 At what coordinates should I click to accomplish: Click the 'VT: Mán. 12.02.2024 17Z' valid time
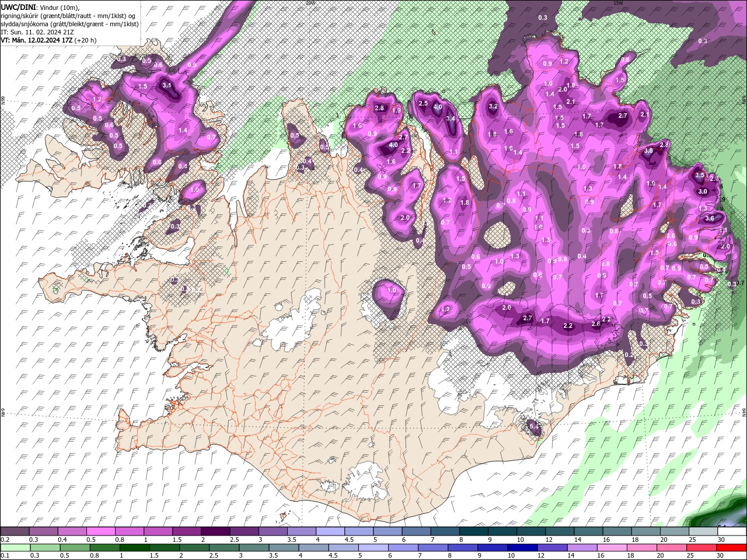click(36, 40)
